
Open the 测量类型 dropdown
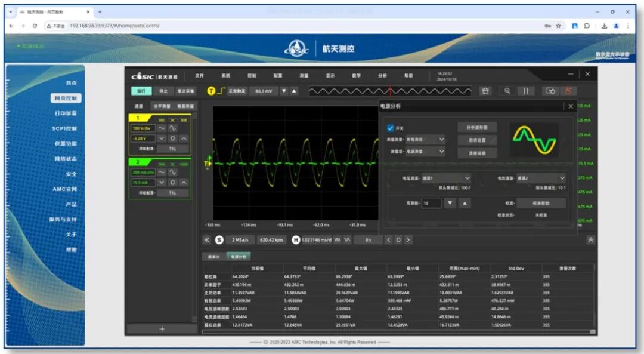(426, 139)
